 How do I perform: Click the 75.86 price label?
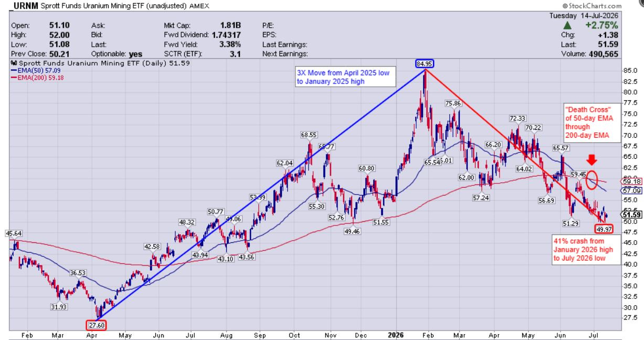pyautogui.click(x=453, y=104)
